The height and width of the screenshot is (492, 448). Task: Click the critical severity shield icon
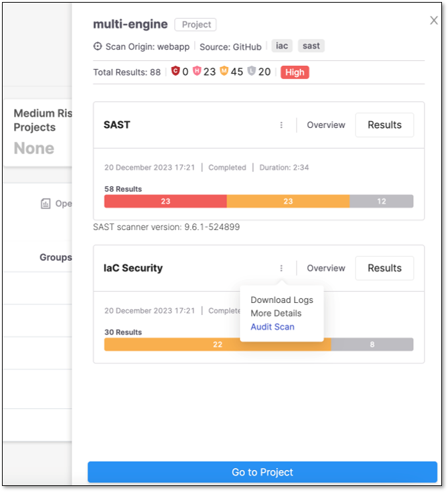tap(175, 71)
